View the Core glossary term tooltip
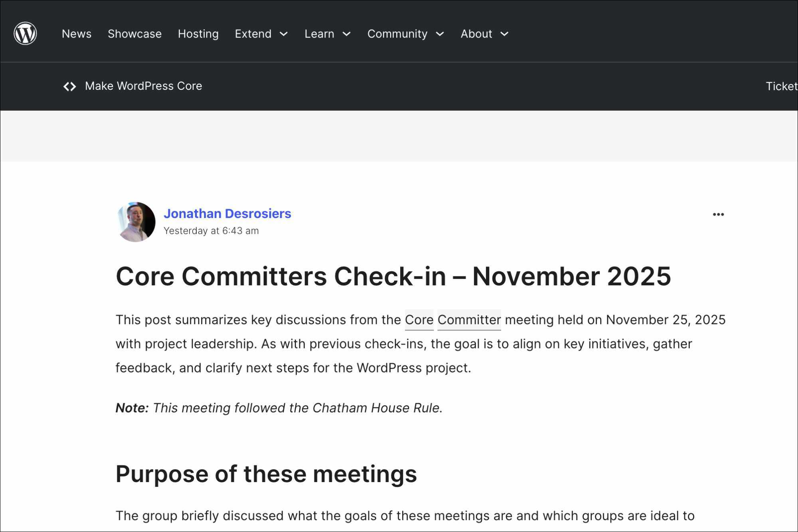798x532 pixels. pyautogui.click(x=419, y=320)
